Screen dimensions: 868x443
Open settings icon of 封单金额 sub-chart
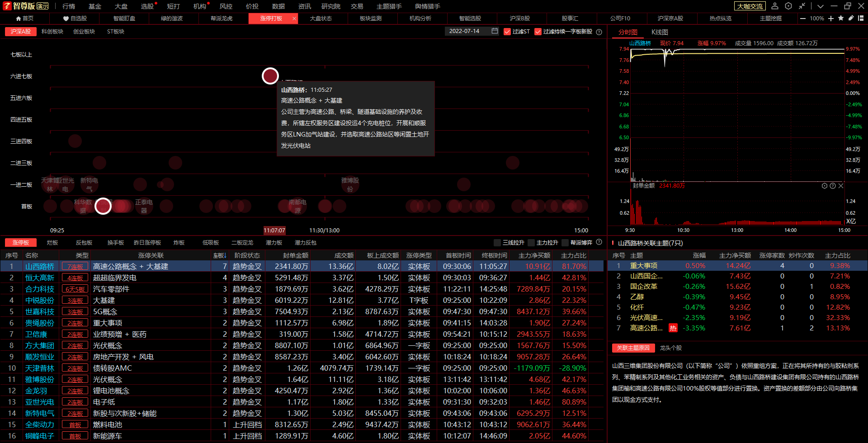coord(824,186)
